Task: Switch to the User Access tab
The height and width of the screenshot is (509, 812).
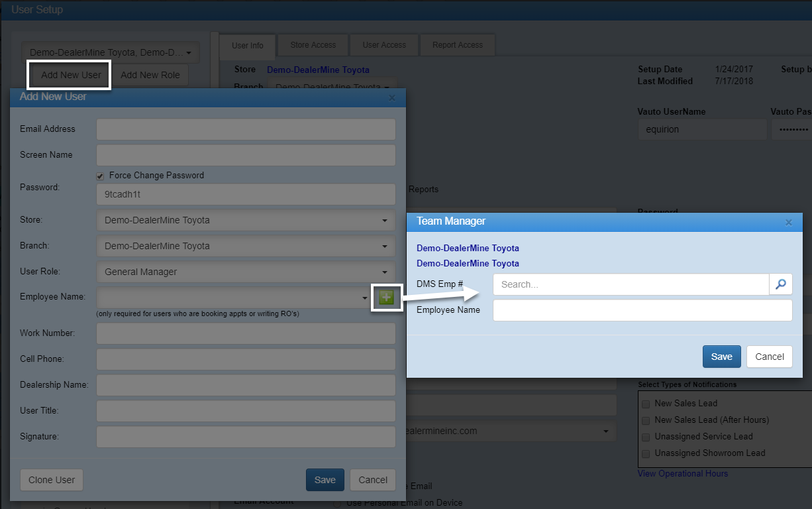Action: [x=384, y=45]
